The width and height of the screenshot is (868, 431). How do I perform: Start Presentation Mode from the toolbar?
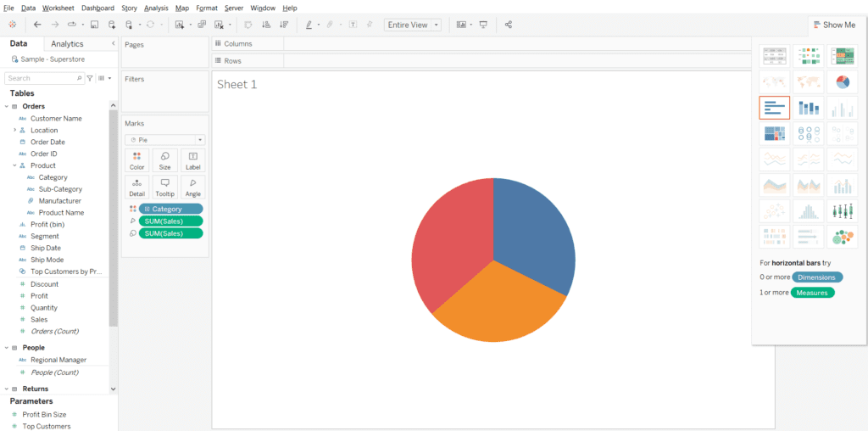(483, 25)
